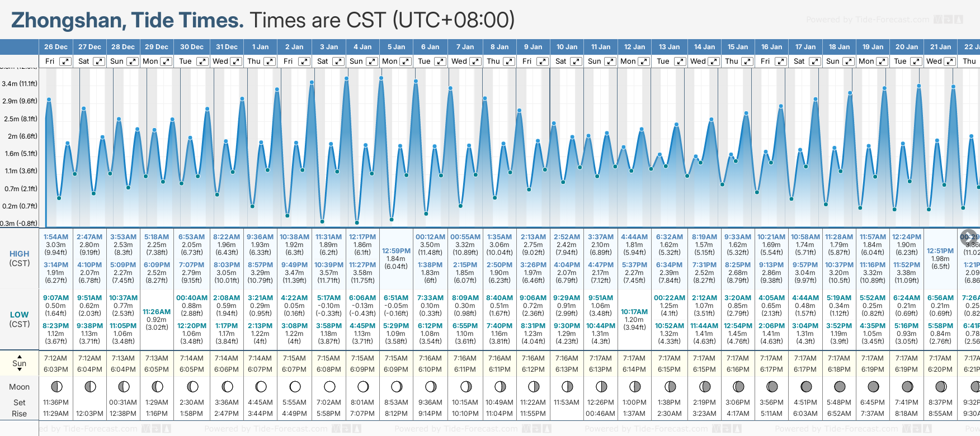Screen dimensions: 980x436
Task: Click the 3 Jan lowest tide point
Action: click(322, 221)
